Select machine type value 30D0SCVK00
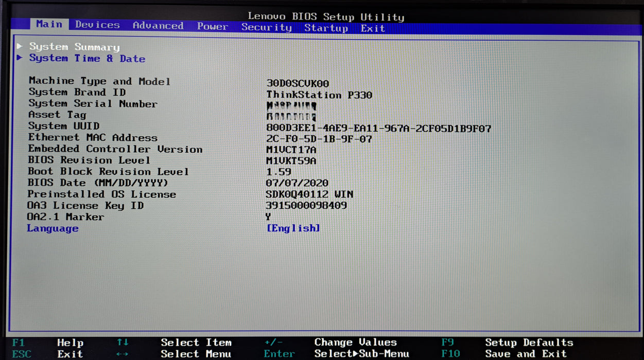 (298, 83)
